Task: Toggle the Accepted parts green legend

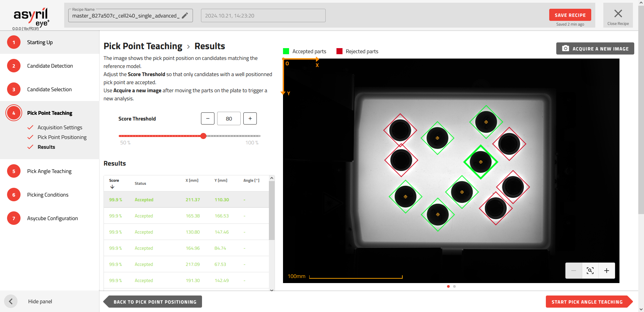Action: [x=286, y=51]
